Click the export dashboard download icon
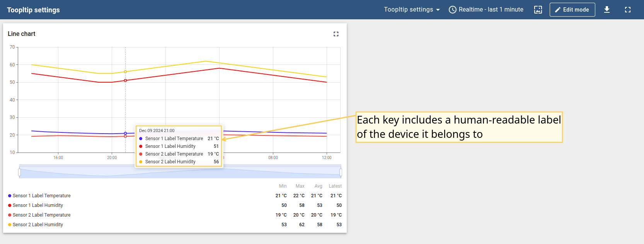Image resolution: width=644 pixels, height=244 pixels. point(607,10)
